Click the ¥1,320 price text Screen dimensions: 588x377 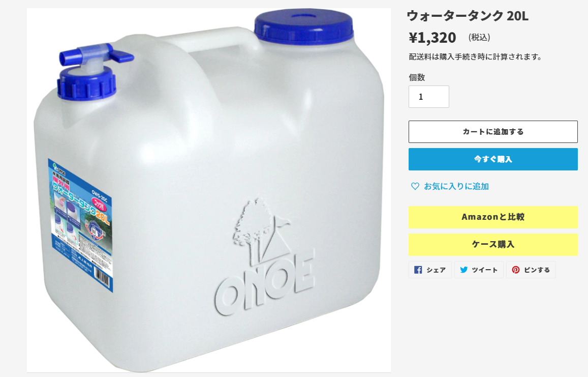[432, 38]
